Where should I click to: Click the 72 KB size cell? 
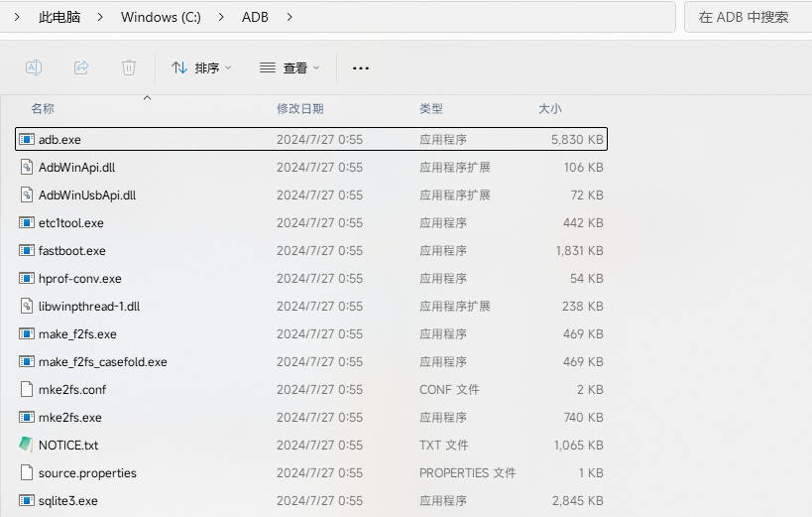(587, 194)
